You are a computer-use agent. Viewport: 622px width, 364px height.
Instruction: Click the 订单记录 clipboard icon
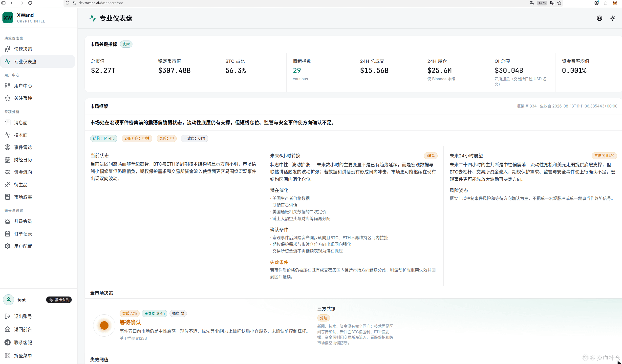[x=8, y=234]
